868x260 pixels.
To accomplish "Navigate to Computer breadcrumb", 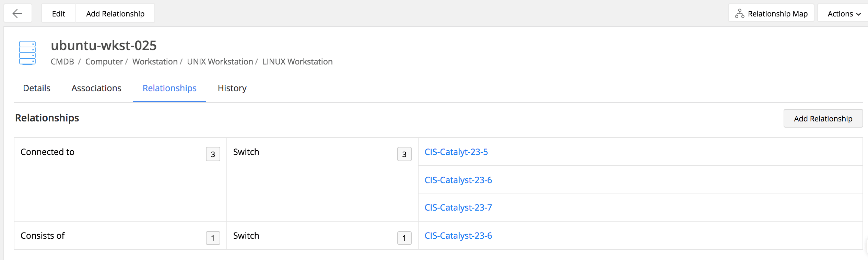I will 104,62.
